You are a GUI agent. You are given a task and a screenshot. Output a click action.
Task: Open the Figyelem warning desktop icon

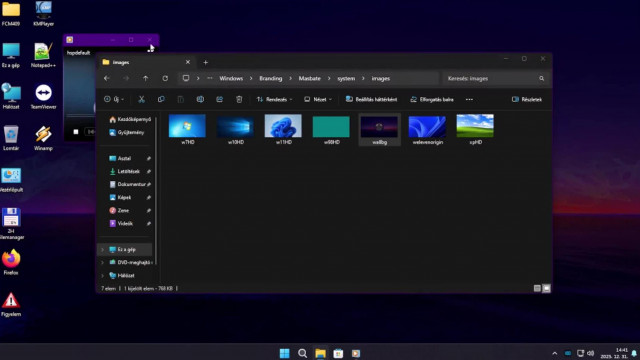11,304
